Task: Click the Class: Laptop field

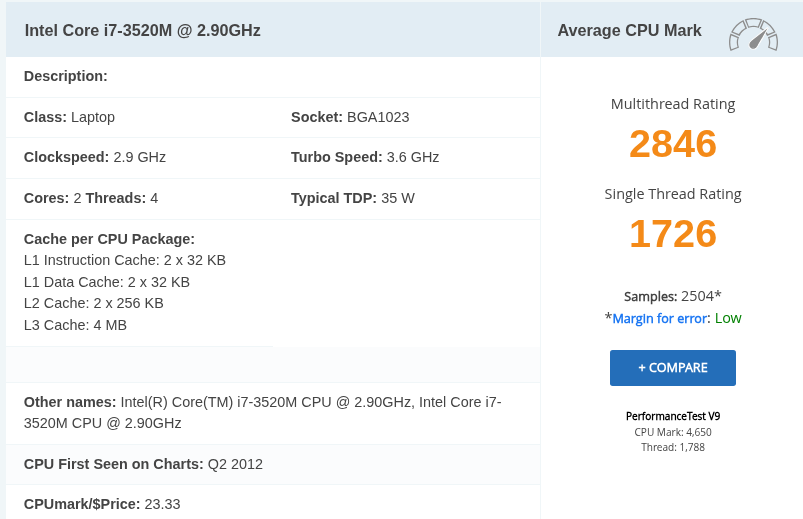Action: point(69,117)
